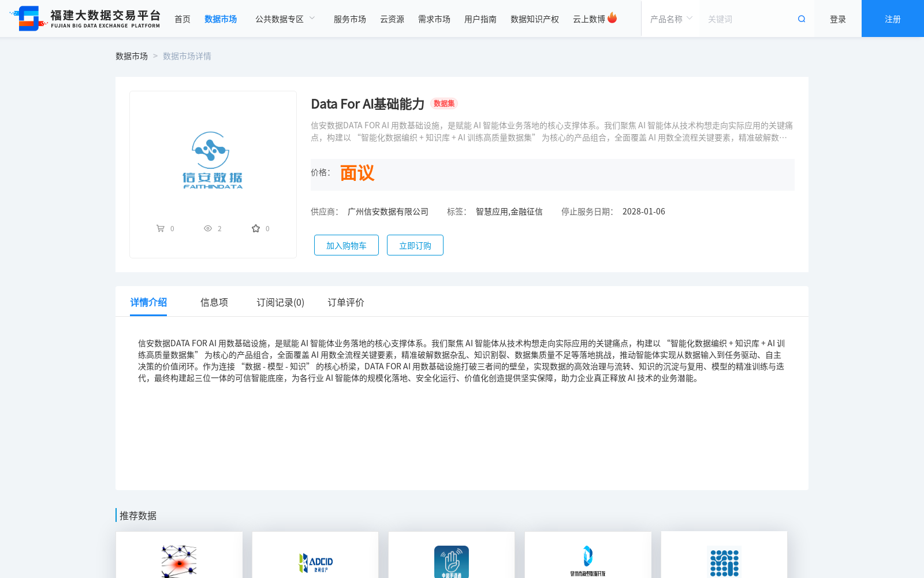Open the red network graph recommended card
924x578 pixels.
coord(179,555)
